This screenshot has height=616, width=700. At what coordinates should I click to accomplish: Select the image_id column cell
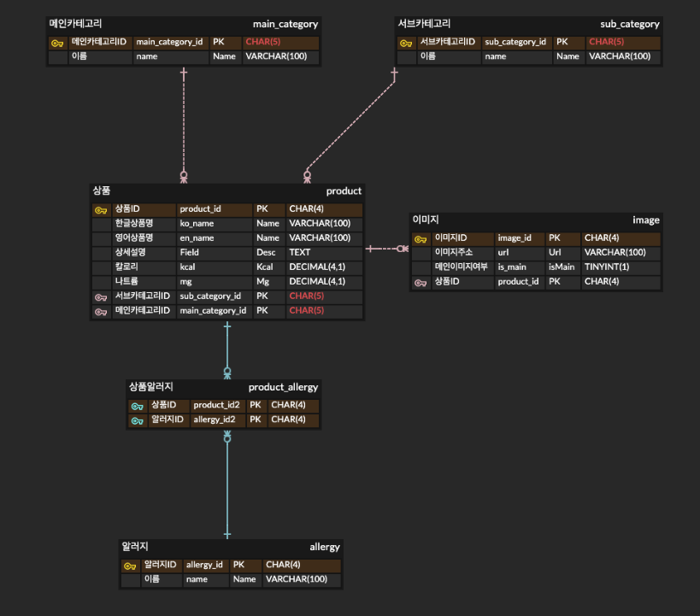tap(519, 238)
